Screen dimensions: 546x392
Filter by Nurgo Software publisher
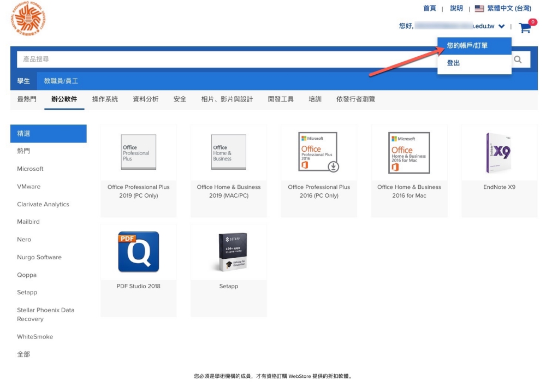[39, 257]
